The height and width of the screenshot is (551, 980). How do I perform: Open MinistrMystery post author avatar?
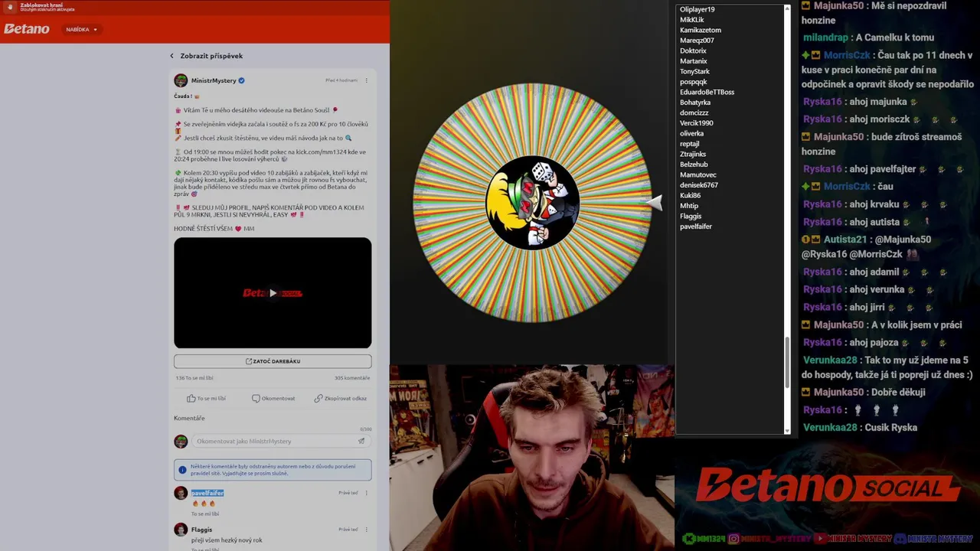point(181,80)
